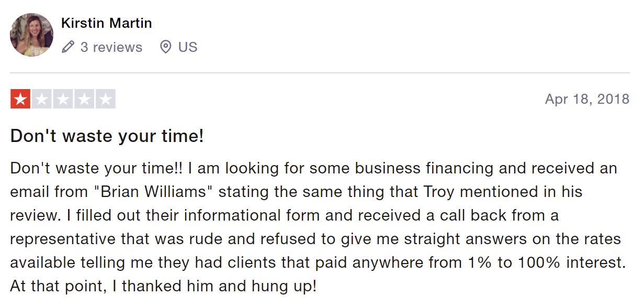The width and height of the screenshot is (644, 306).
Task: Click the fifth gray rating star
Action: click(105, 99)
